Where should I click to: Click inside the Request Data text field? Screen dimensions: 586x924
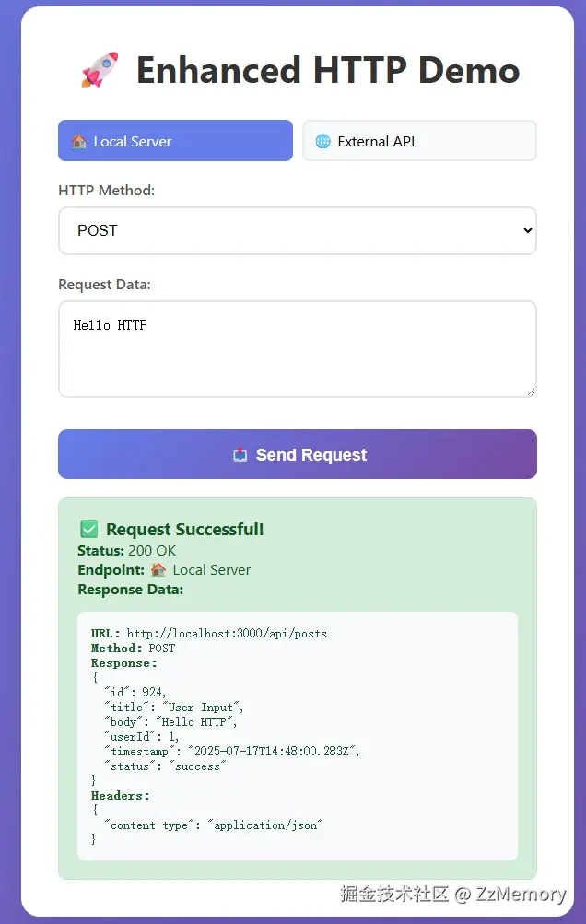coord(297,348)
